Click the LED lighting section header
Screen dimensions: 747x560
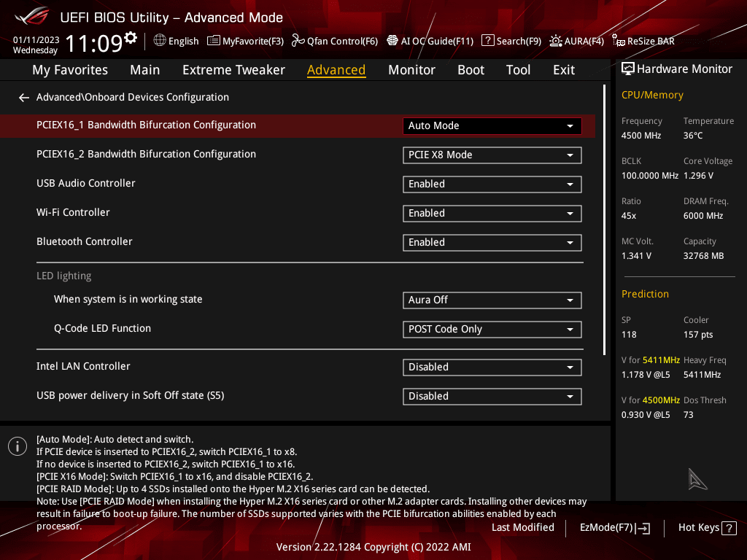pos(64,276)
